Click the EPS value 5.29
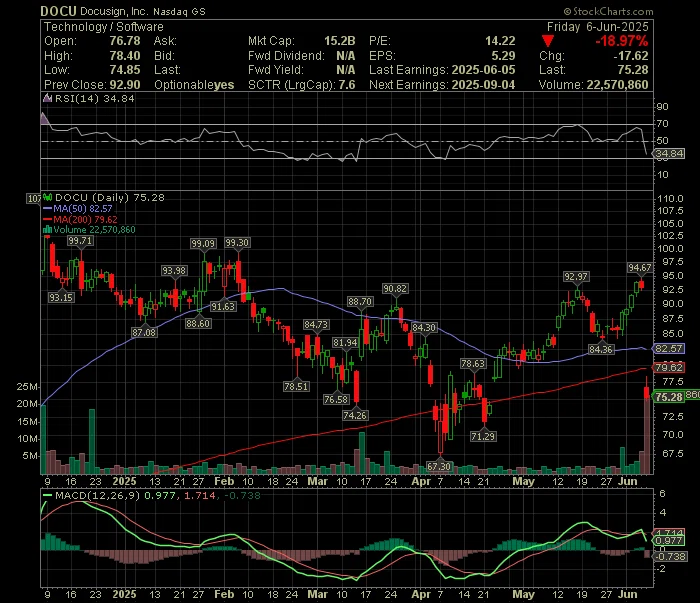 (503, 56)
